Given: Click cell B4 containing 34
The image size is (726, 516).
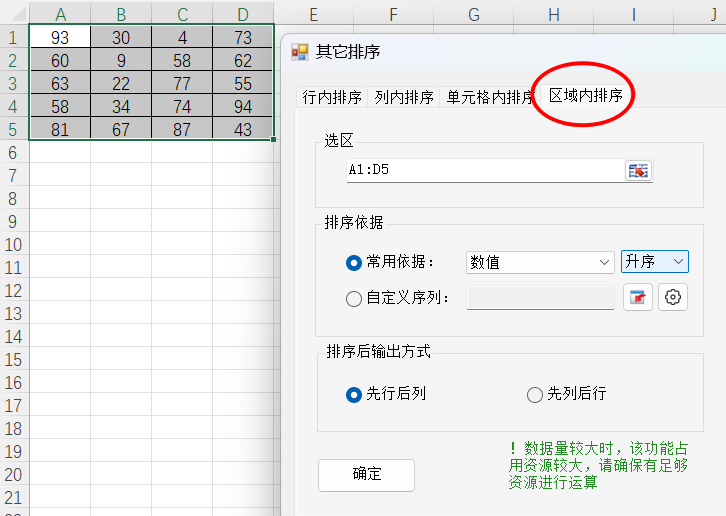Looking at the screenshot, I should tap(121, 106).
